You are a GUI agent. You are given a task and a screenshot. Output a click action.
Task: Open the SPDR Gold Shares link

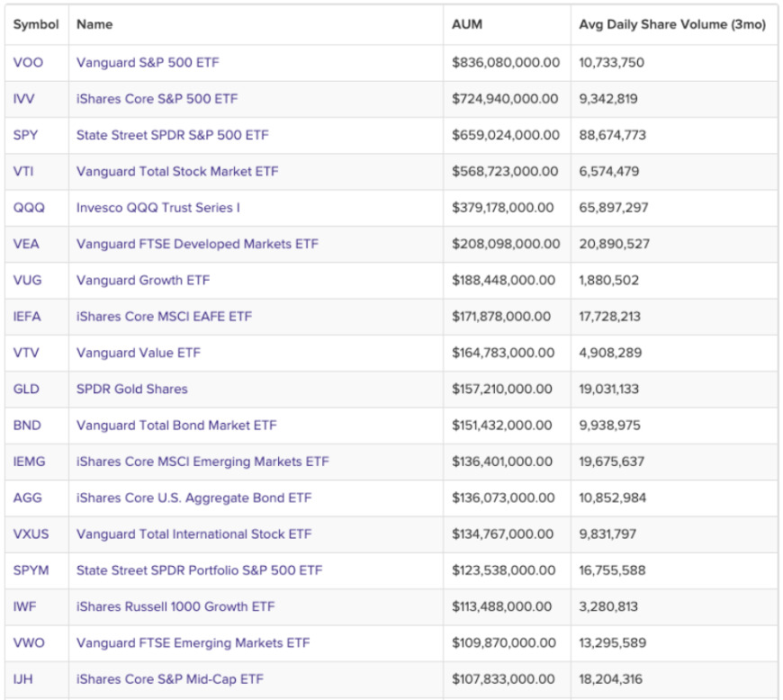tap(132, 389)
